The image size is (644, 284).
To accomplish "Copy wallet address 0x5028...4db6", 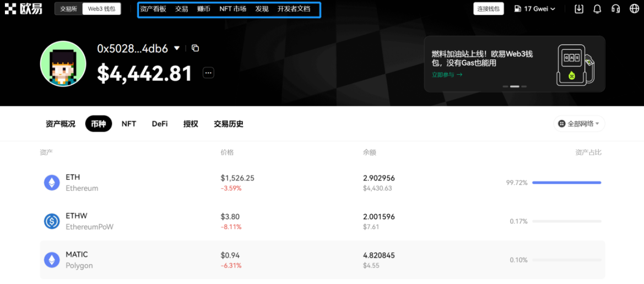I will pos(196,48).
